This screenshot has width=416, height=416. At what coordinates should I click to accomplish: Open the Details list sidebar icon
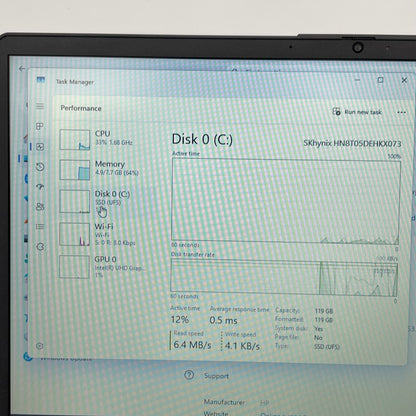click(40, 227)
